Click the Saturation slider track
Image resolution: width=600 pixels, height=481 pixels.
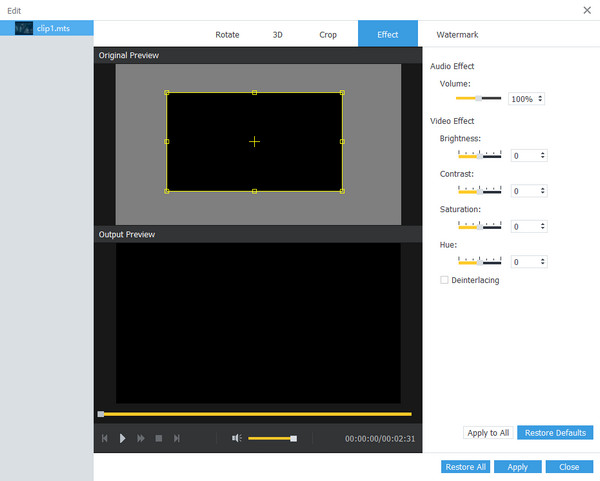click(x=479, y=226)
